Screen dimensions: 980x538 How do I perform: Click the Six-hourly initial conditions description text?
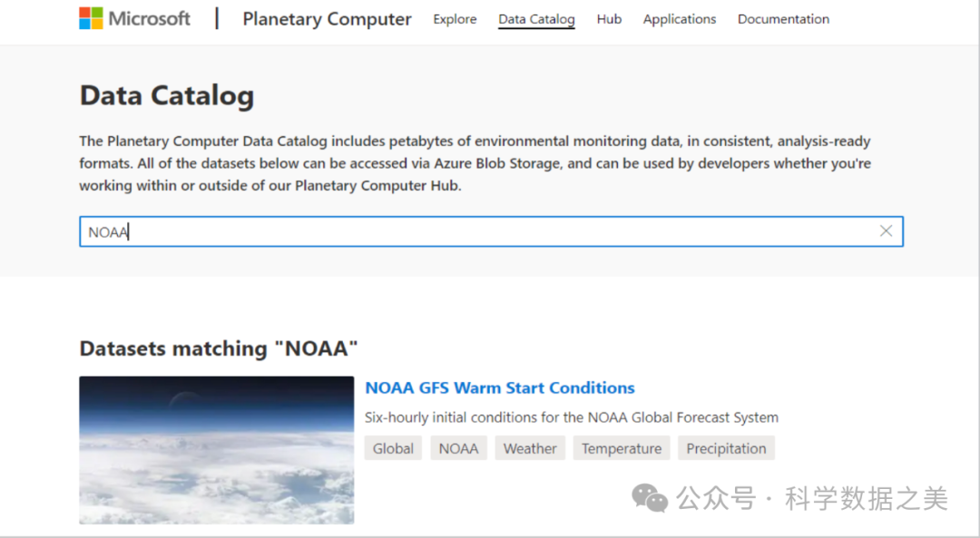click(x=572, y=417)
